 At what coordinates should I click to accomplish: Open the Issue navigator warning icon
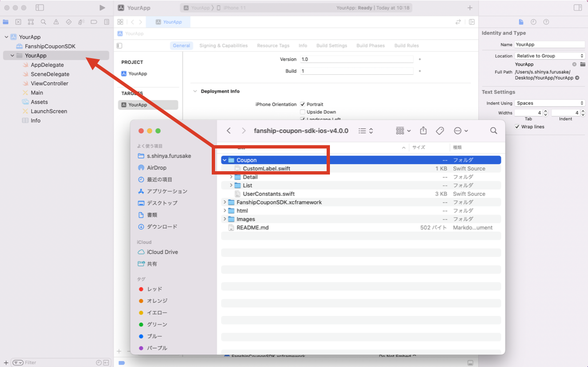pyautogui.click(x=56, y=22)
